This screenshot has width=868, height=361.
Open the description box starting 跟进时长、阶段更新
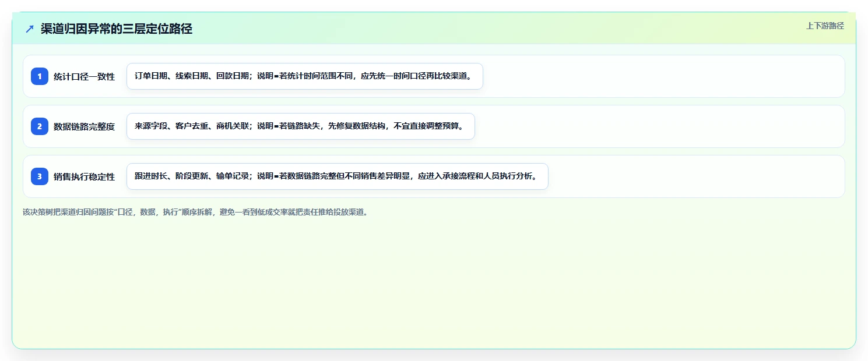coord(338,176)
